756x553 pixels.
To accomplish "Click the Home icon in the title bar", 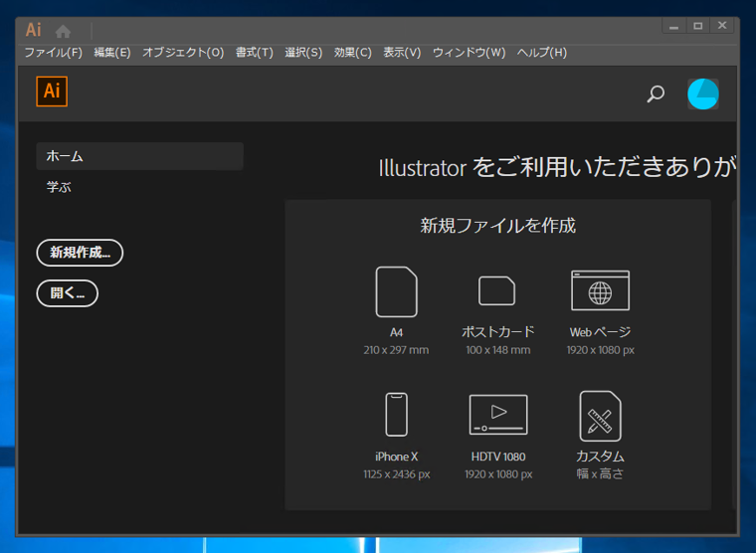I will tap(63, 32).
